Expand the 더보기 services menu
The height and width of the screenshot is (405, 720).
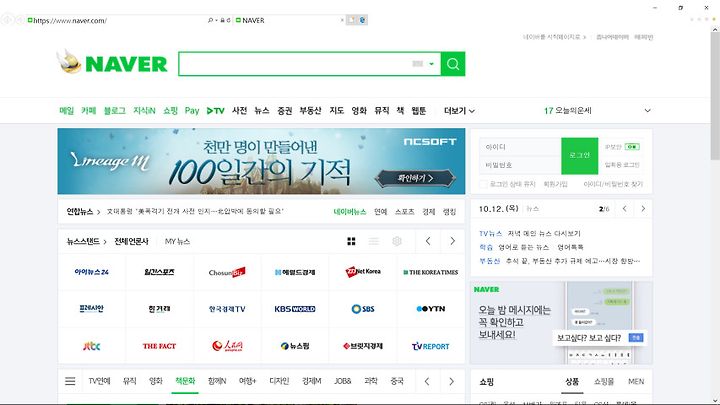459,111
